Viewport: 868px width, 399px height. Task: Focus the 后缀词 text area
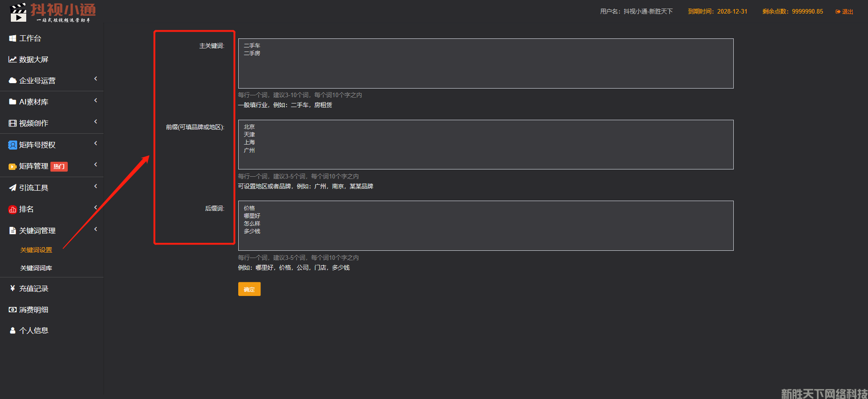[x=486, y=226]
